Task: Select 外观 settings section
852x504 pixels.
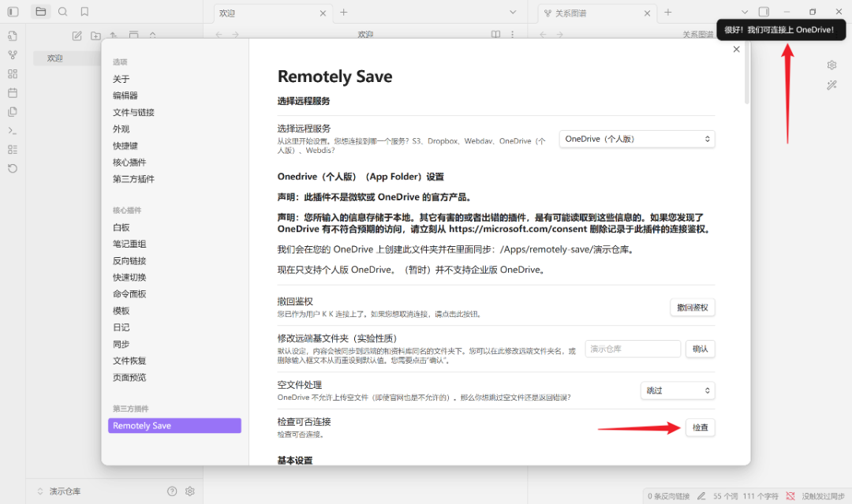Action: point(121,129)
